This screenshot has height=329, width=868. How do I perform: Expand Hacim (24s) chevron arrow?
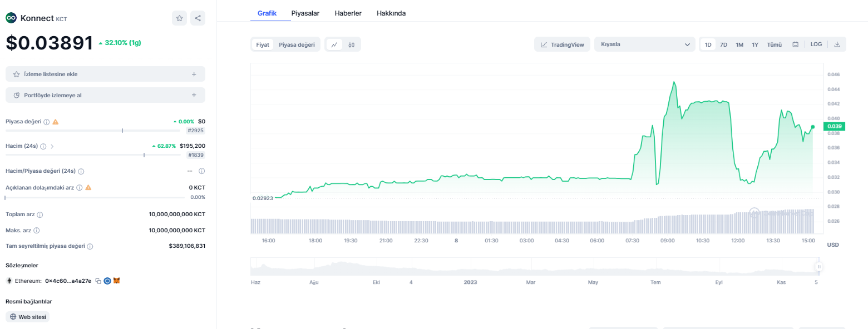pyautogui.click(x=52, y=146)
